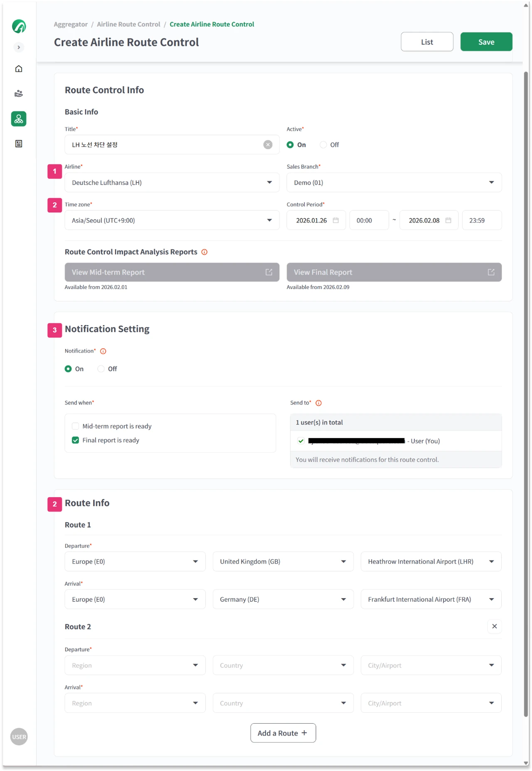Open Route 2 Arrival Country dropdown
This screenshot has height=771, width=532.
point(283,703)
